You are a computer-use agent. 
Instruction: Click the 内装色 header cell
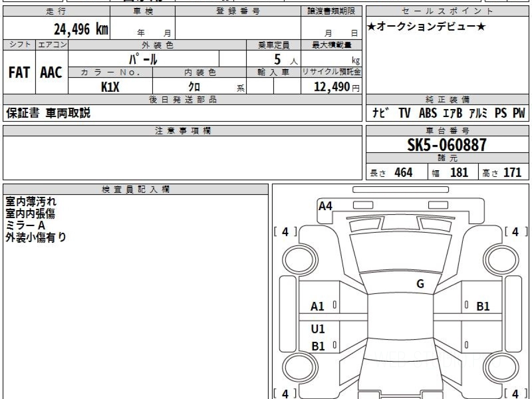pyautogui.click(x=199, y=73)
